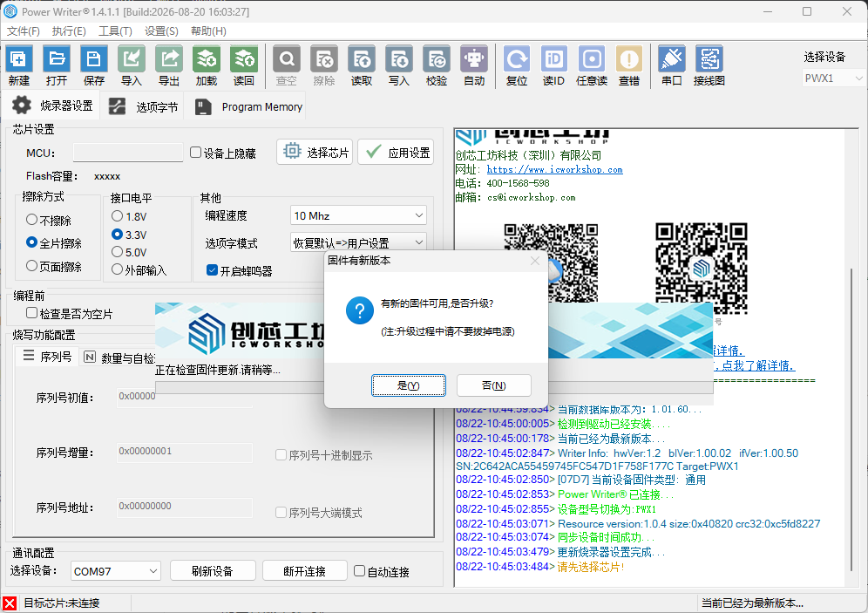Click the 断开连接 button
The width and height of the screenshot is (868, 613).
[x=304, y=571]
